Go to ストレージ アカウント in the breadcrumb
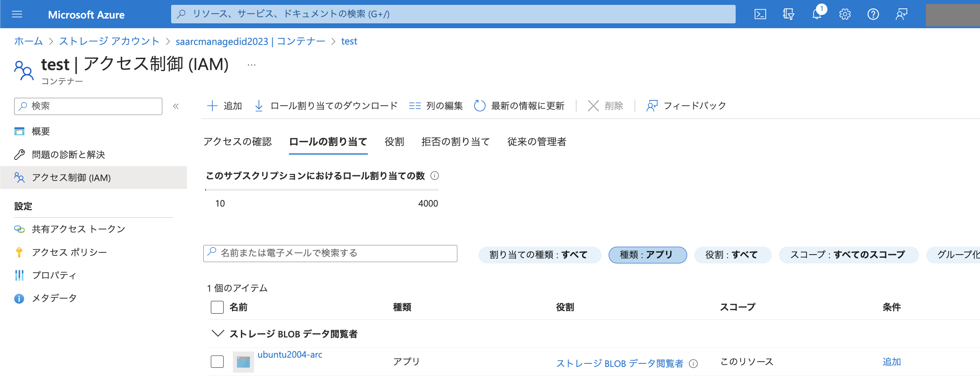The height and width of the screenshot is (385, 980). point(109,41)
